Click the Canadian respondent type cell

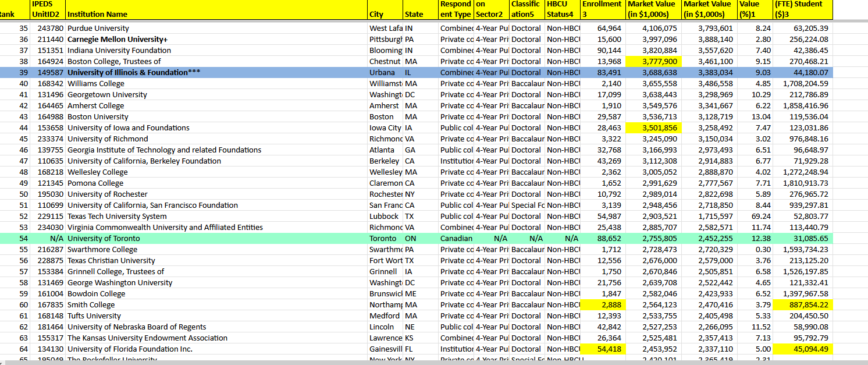click(x=457, y=238)
